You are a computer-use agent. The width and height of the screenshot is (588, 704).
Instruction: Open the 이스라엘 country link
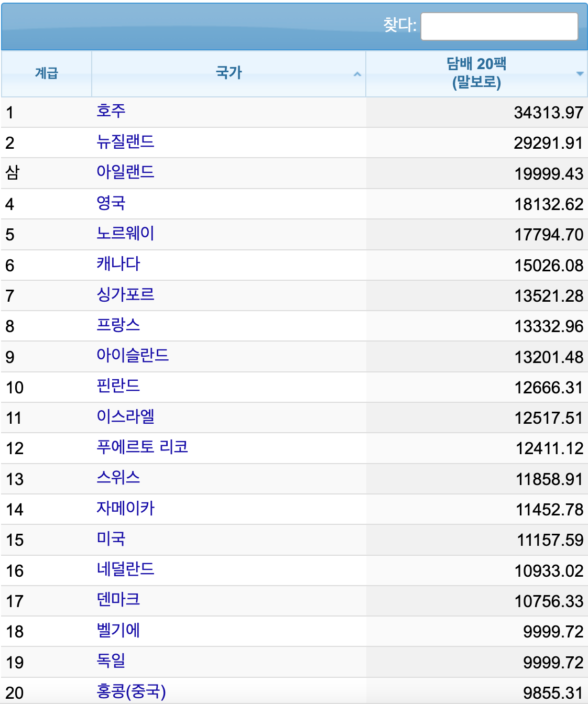pos(125,416)
